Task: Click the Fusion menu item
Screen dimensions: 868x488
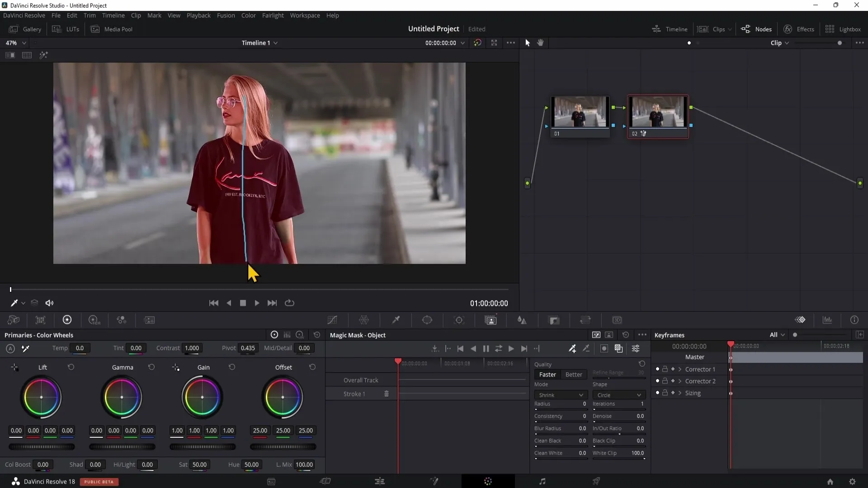Action: pyautogui.click(x=226, y=15)
